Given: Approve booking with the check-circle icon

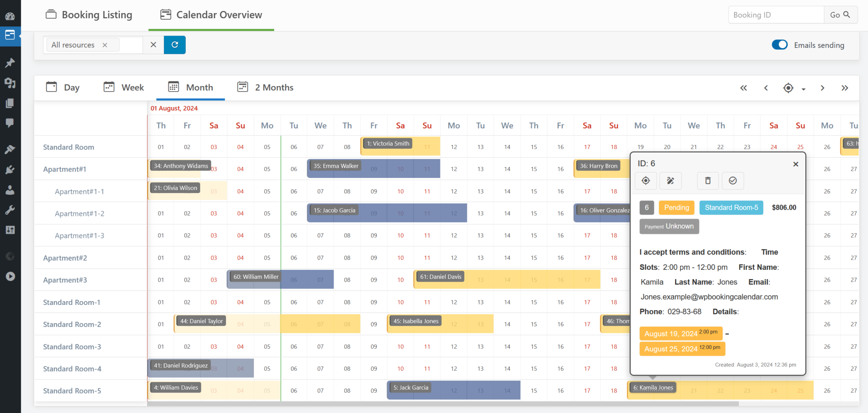Looking at the screenshot, I should tap(733, 181).
